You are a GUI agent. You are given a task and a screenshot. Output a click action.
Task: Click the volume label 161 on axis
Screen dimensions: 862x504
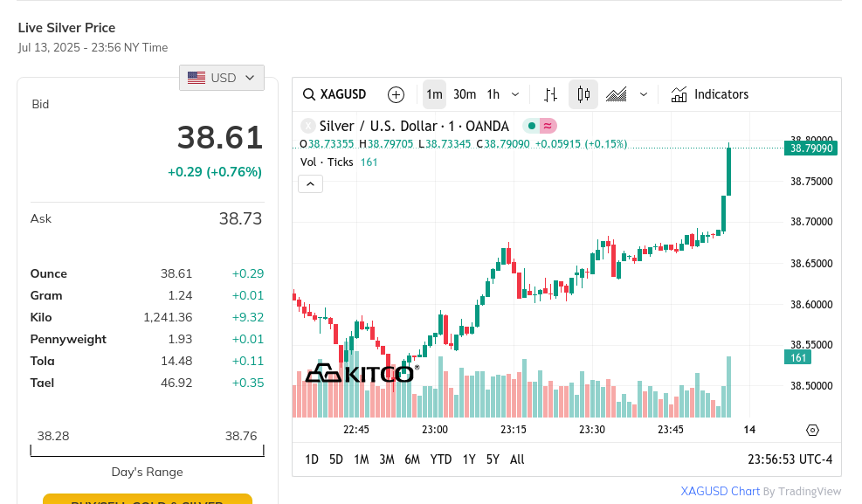[x=797, y=358]
